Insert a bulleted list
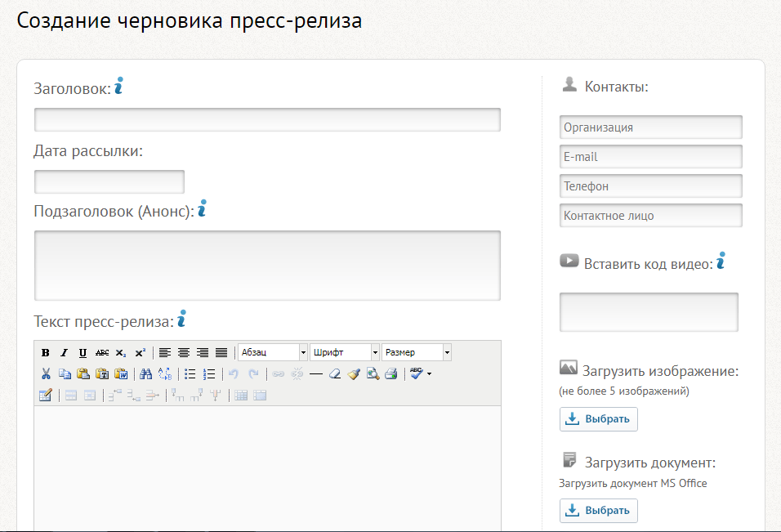 [x=190, y=374]
